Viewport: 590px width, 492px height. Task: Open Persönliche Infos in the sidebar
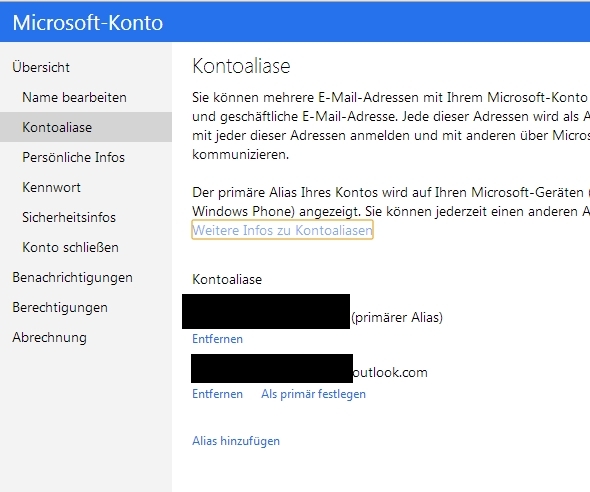pyautogui.click(x=73, y=157)
